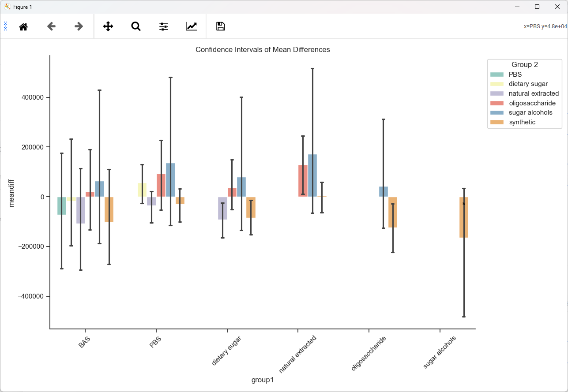This screenshot has width=568, height=392.
Task: Click the 'synthetic' legend label text
Action: point(522,122)
